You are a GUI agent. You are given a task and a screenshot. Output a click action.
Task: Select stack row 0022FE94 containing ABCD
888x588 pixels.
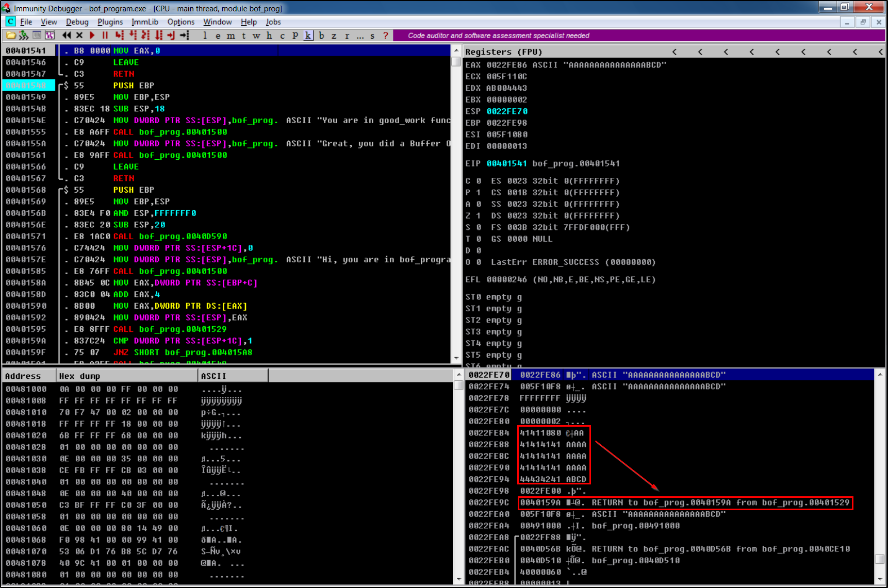(x=670, y=479)
